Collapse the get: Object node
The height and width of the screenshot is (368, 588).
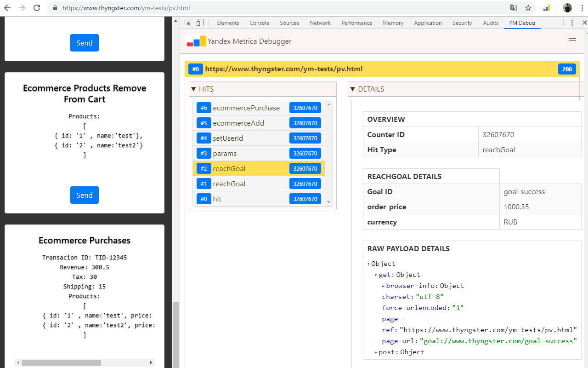[376, 275]
